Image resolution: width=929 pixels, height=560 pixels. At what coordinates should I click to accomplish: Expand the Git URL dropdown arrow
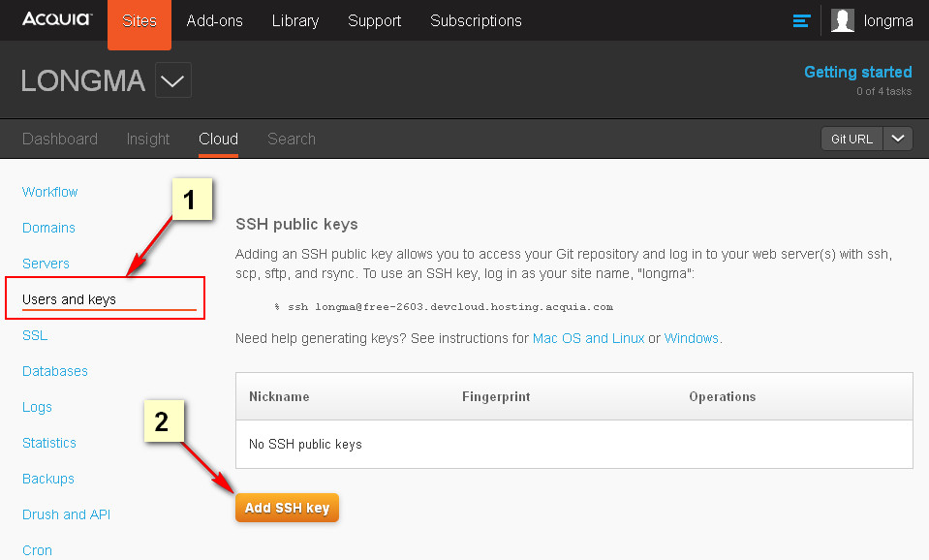click(x=898, y=139)
